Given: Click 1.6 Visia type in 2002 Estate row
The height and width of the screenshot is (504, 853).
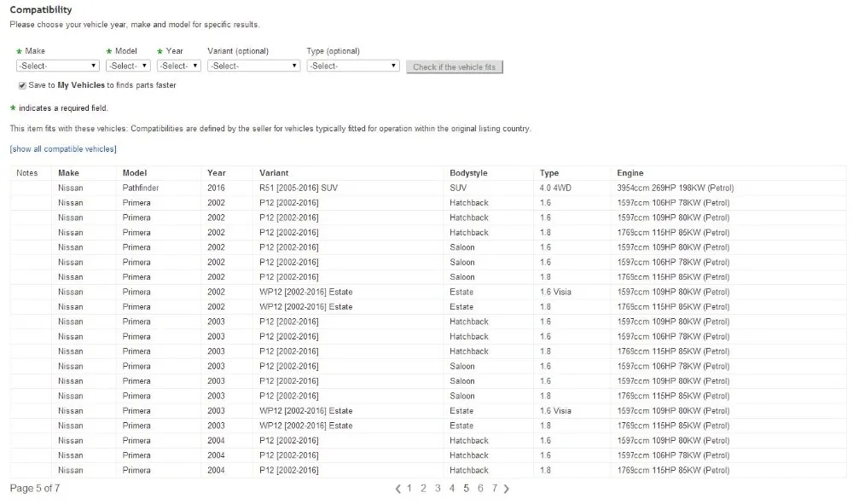Looking at the screenshot, I should (x=555, y=292).
